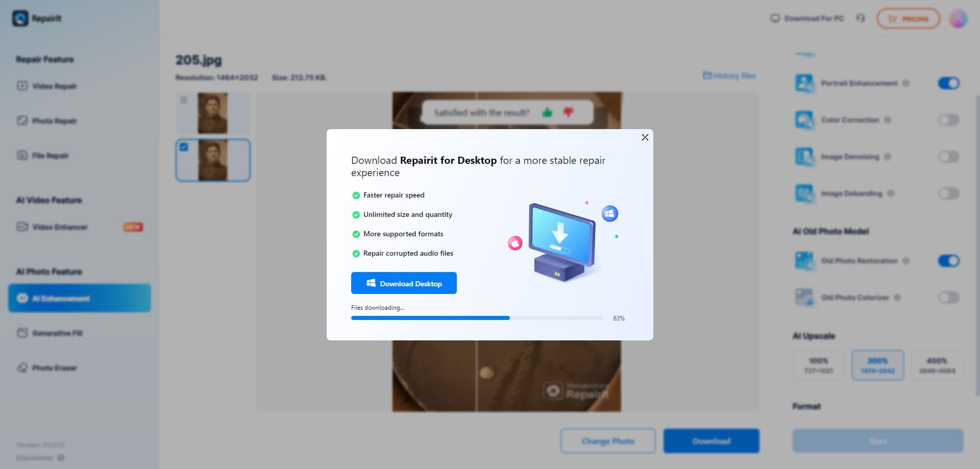Click thumbs up satisfied icon

[x=547, y=112]
